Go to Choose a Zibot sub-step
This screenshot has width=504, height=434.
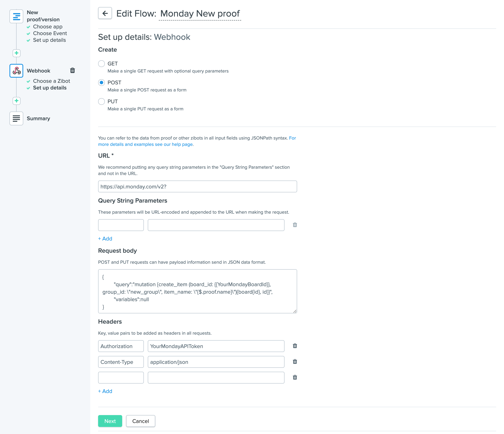(51, 81)
